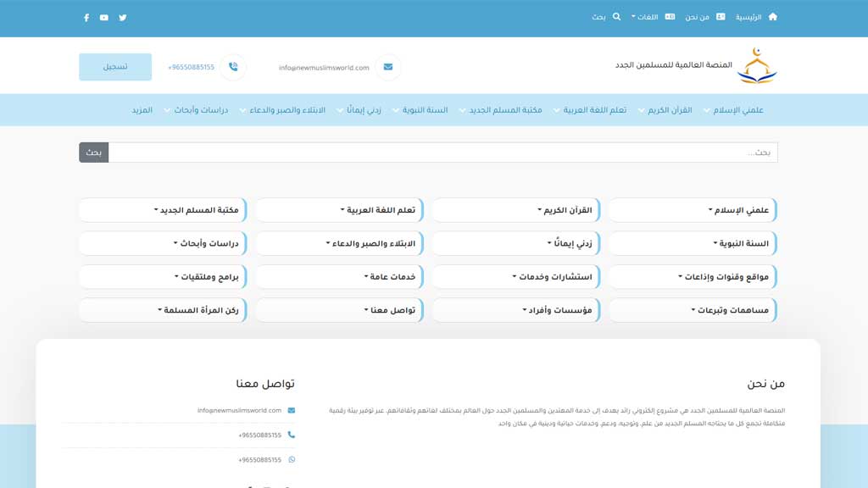Click the WhatsApp icon in the footer
868x488 pixels.
tap(292, 458)
